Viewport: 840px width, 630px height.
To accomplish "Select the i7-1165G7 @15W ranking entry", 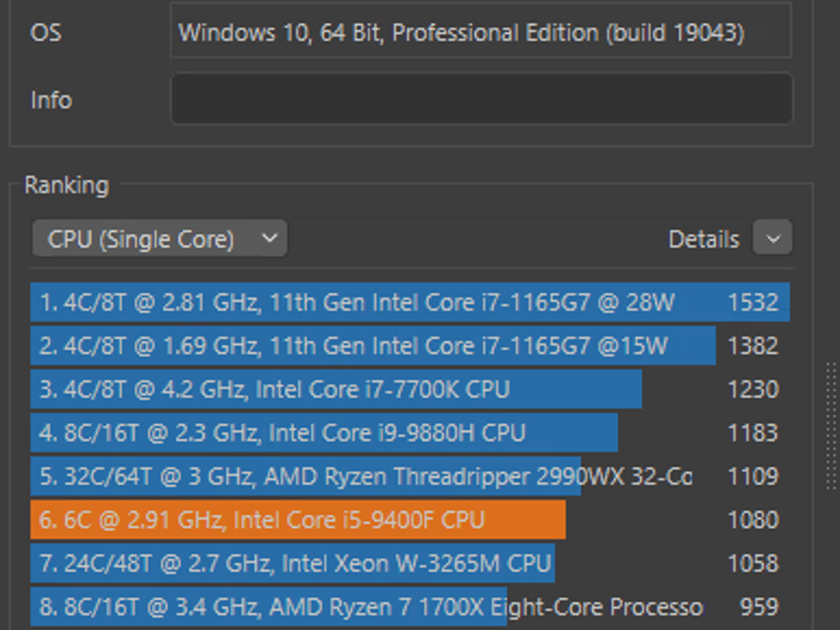I will 410,346.
